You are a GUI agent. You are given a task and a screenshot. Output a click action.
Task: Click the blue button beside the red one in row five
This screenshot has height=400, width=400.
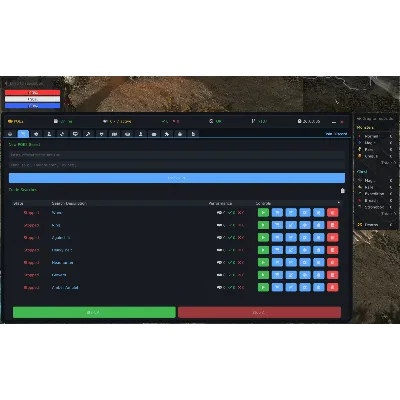point(319,262)
